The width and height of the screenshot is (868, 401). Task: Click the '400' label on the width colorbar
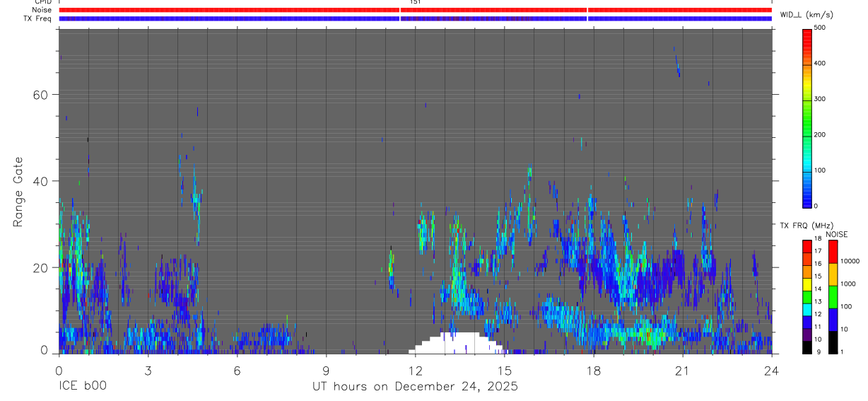point(821,64)
